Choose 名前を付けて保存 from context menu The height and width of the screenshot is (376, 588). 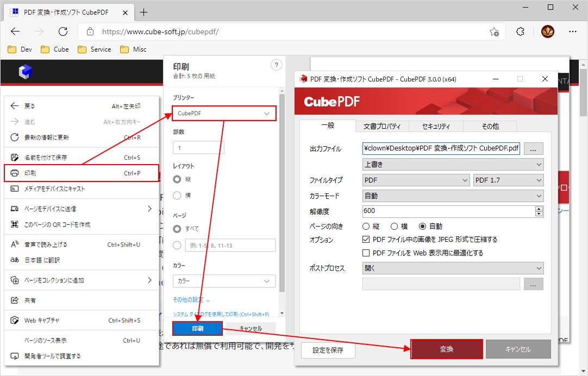point(82,158)
